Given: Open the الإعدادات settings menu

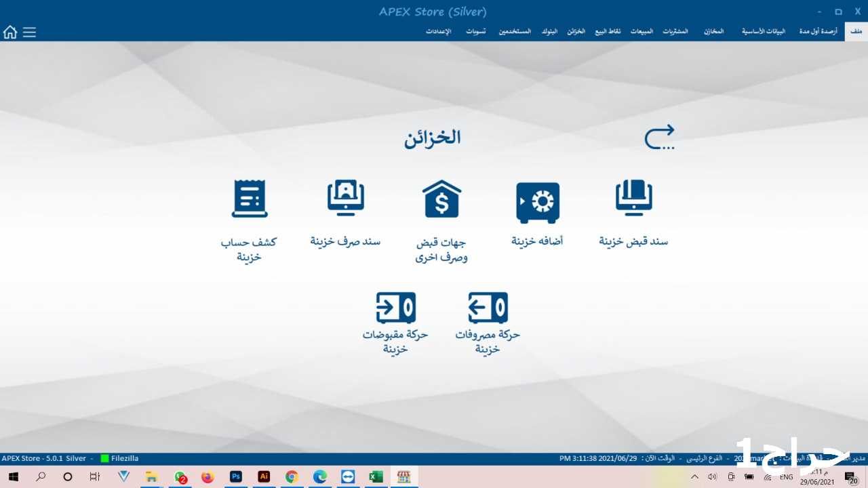Looking at the screenshot, I should tap(439, 32).
